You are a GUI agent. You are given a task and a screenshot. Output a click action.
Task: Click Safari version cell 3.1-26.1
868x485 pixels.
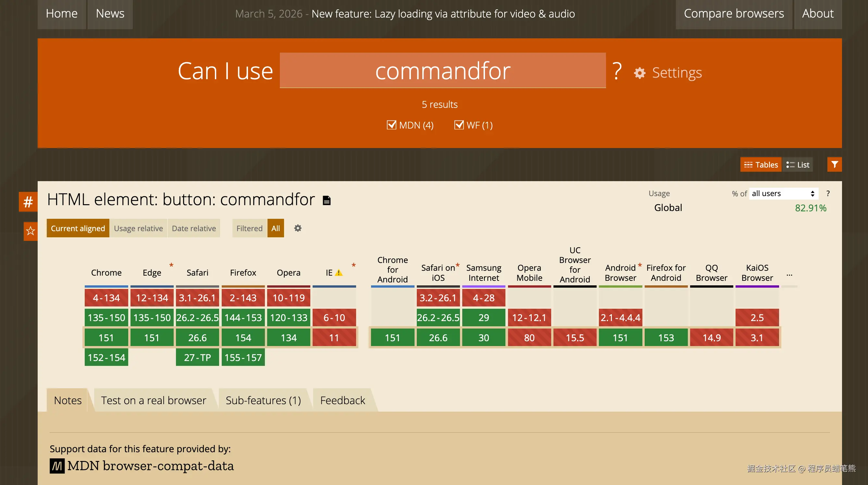[x=197, y=298]
